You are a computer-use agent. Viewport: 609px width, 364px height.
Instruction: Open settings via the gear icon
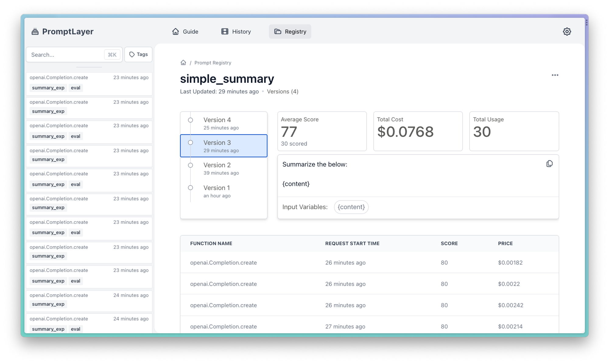click(567, 32)
